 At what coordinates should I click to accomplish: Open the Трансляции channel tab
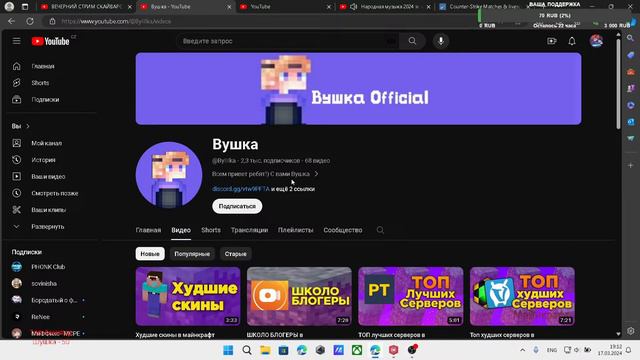coord(249,230)
